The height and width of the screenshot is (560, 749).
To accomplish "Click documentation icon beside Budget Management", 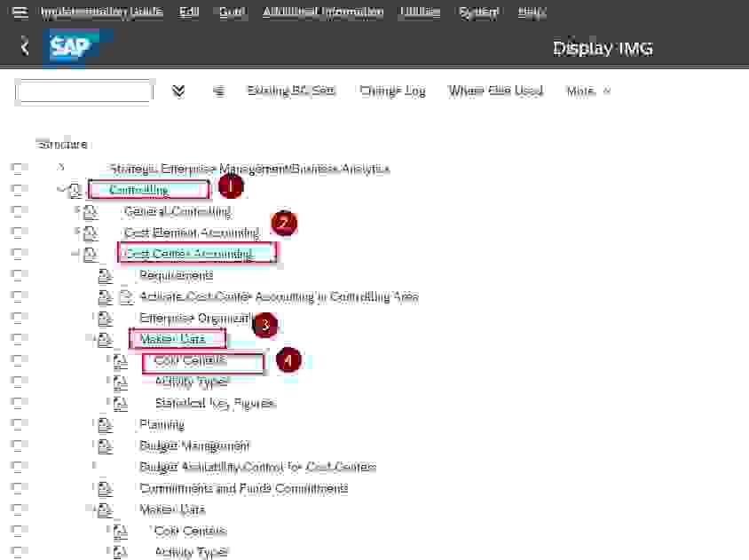I will (104, 446).
